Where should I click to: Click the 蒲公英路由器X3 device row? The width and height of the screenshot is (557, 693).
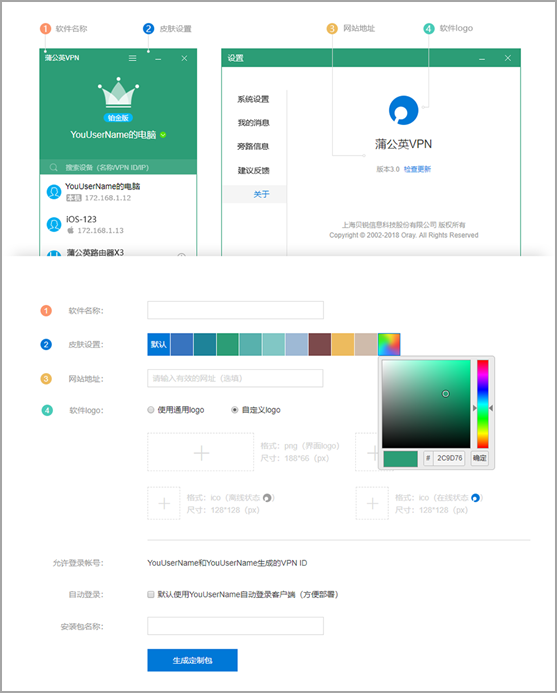(x=118, y=251)
